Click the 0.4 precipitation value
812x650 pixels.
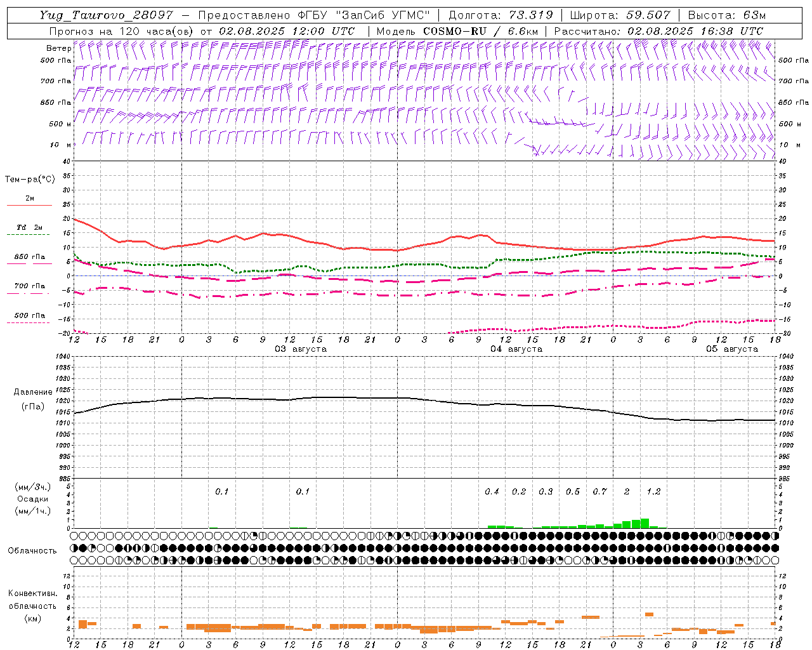pos(492,492)
